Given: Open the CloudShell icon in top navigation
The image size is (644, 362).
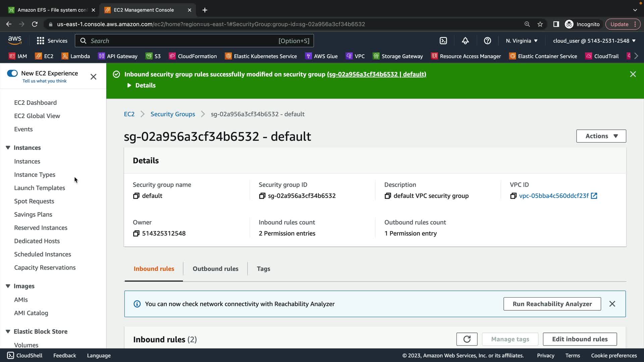Looking at the screenshot, I should [443, 41].
